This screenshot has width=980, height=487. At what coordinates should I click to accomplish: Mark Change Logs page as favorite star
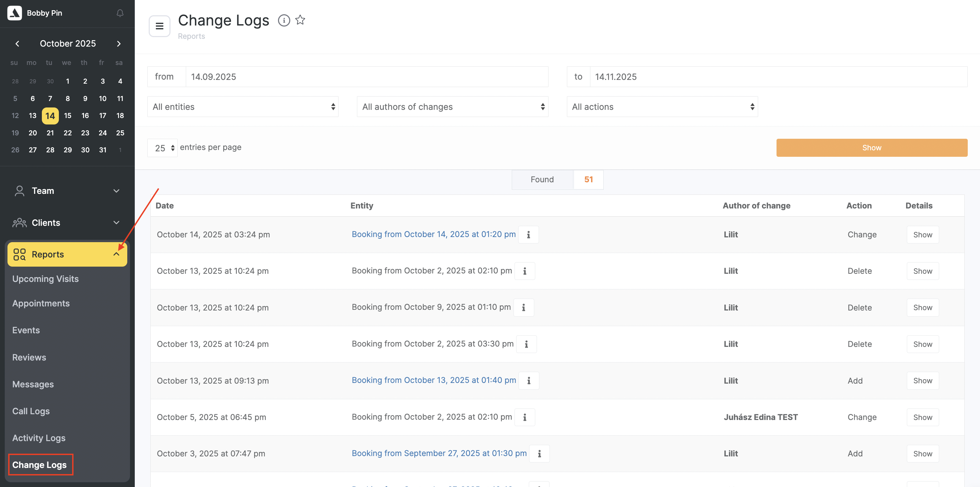tap(300, 20)
